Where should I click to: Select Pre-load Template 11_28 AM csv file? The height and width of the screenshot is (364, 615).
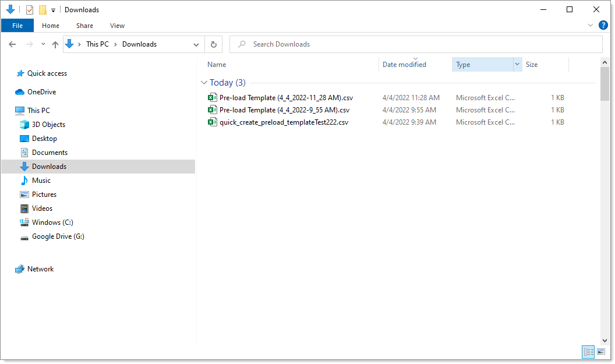pos(286,98)
